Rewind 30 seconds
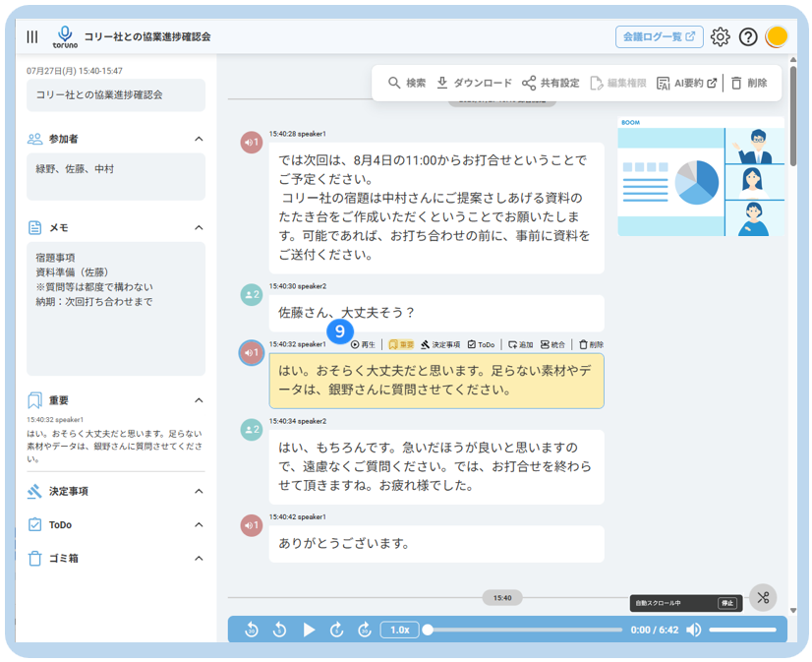812x662 pixels. (252, 630)
